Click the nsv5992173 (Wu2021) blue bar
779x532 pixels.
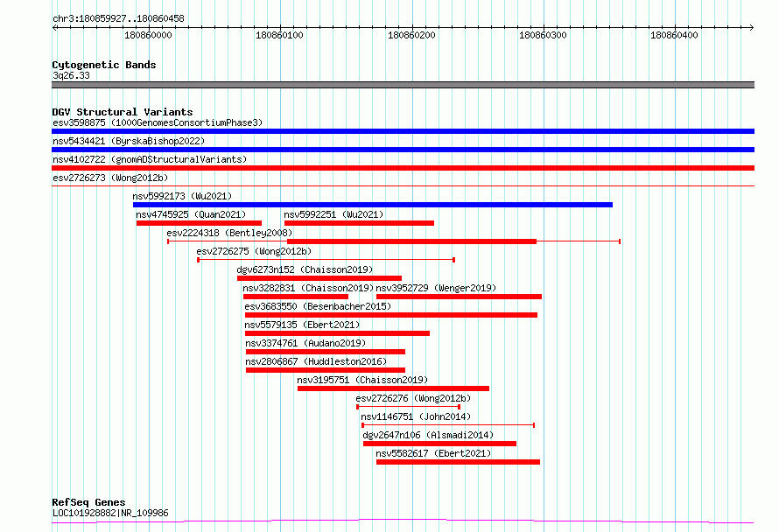tap(373, 205)
